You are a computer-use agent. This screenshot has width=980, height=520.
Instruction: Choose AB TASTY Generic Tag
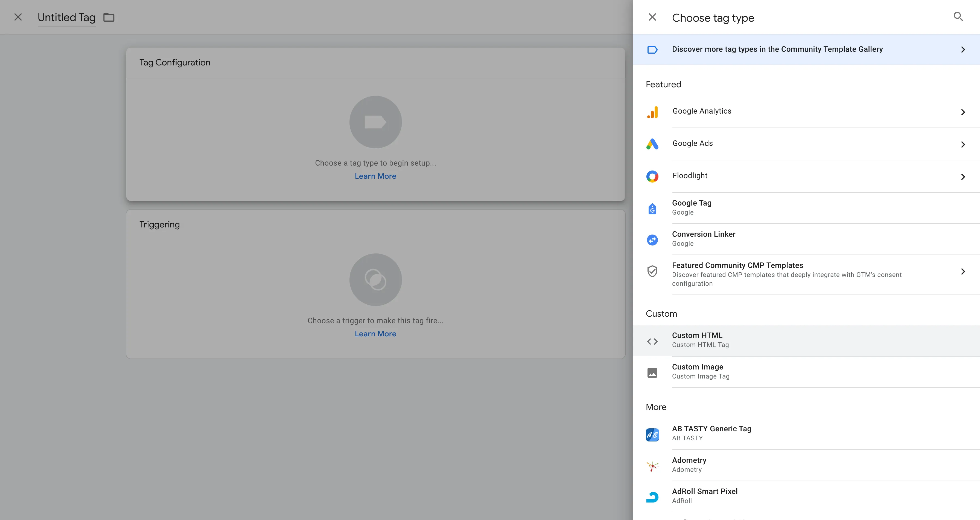[x=806, y=434]
